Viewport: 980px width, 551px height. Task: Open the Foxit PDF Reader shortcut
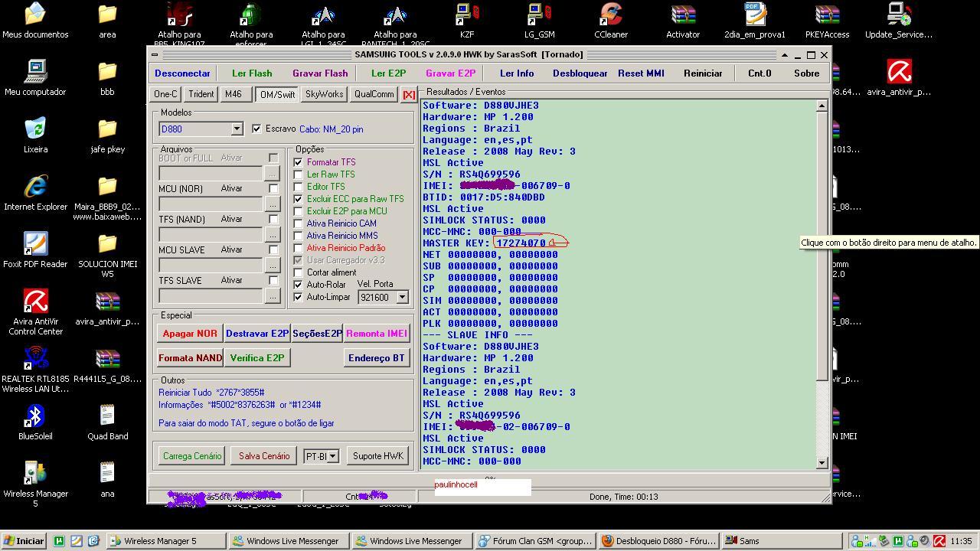point(35,245)
